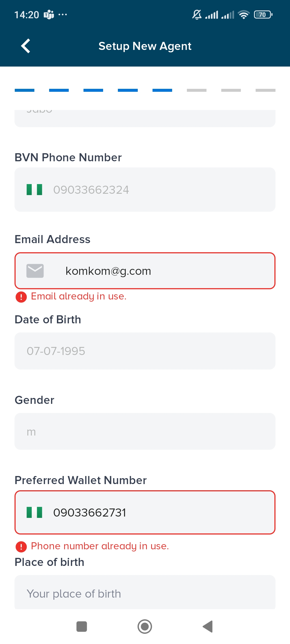Viewport: 290px width, 644px height.
Task: Tap the back arrow in header
Action: 26,46
